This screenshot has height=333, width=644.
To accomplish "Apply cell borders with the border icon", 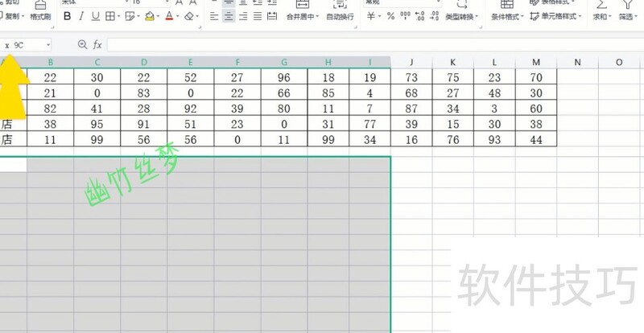I will [109, 16].
